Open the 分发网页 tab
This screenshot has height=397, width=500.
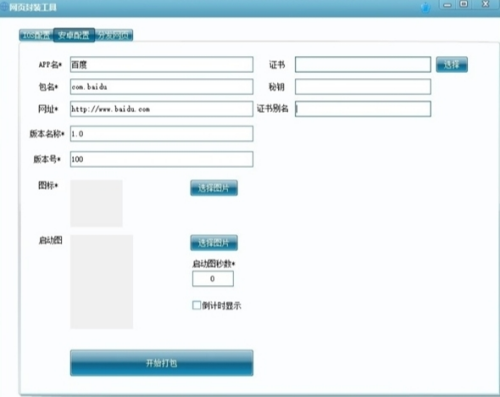click(114, 35)
